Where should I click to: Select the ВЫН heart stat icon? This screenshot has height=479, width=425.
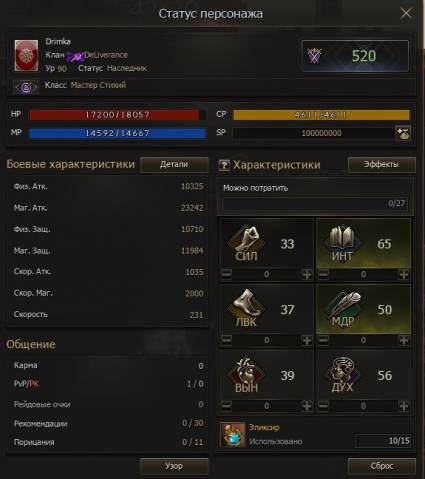(x=247, y=374)
